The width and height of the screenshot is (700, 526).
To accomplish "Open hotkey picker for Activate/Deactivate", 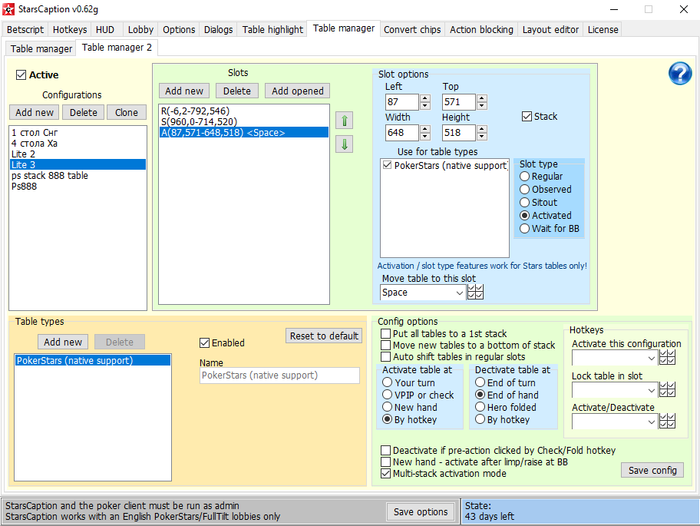I will click(x=667, y=422).
